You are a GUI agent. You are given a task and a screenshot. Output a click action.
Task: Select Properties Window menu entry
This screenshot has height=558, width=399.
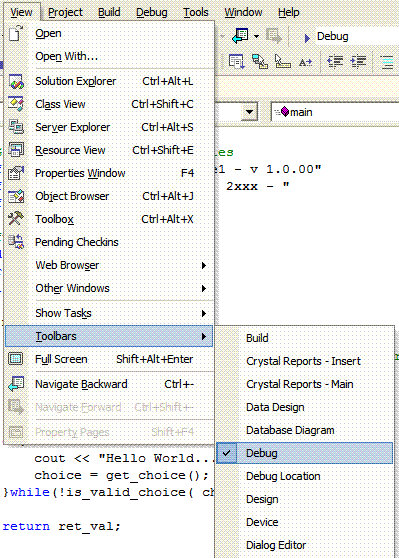coord(109,173)
